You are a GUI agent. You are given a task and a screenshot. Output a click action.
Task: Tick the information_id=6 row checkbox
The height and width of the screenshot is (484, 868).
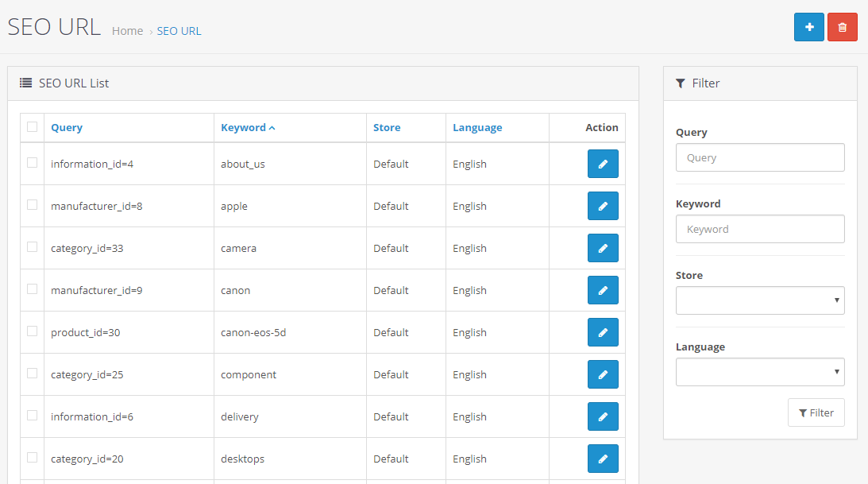(32, 416)
